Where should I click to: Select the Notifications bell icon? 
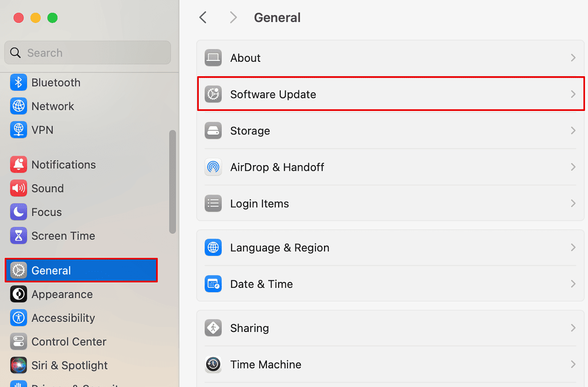click(18, 165)
